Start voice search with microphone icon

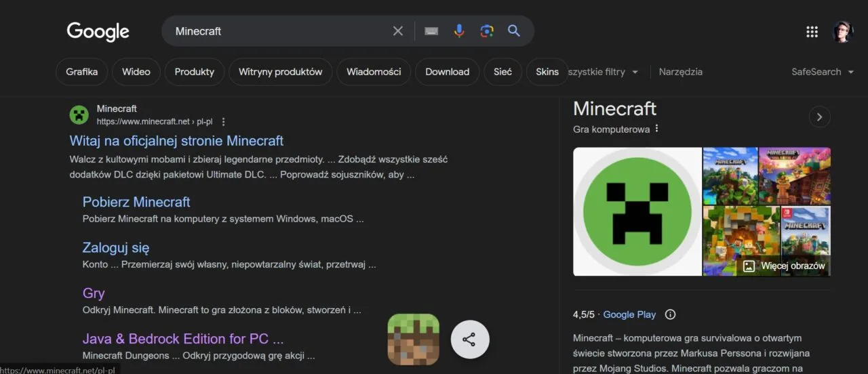[x=459, y=31]
